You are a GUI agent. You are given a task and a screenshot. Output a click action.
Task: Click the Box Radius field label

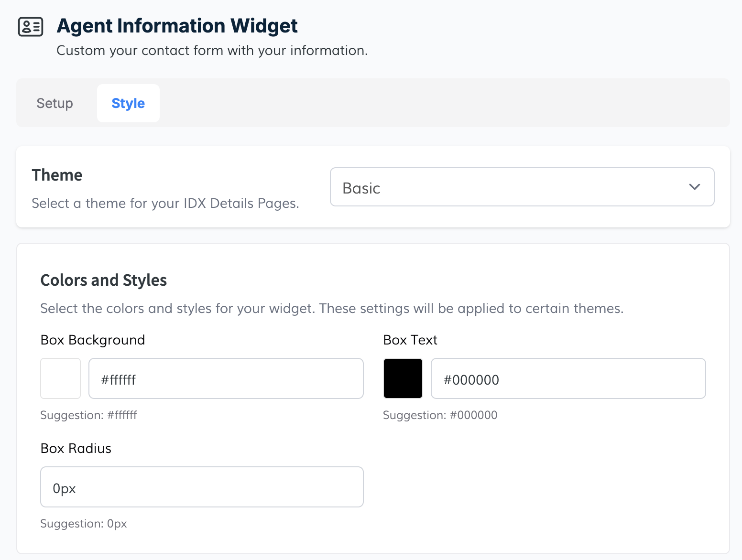click(x=76, y=449)
